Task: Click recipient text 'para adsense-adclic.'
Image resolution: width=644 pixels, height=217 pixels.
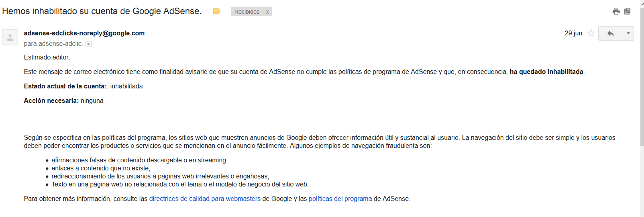Action: tap(53, 43)
